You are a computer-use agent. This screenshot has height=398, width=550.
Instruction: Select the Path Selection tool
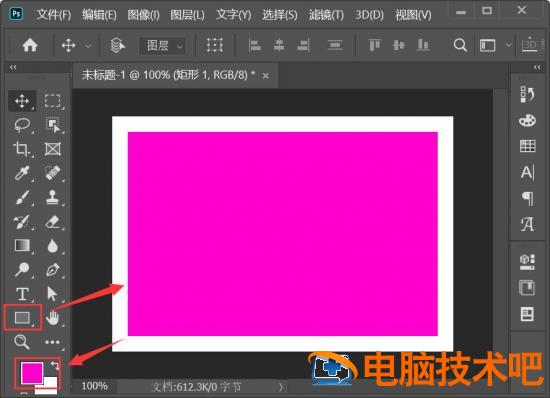(x=52, y=294)
